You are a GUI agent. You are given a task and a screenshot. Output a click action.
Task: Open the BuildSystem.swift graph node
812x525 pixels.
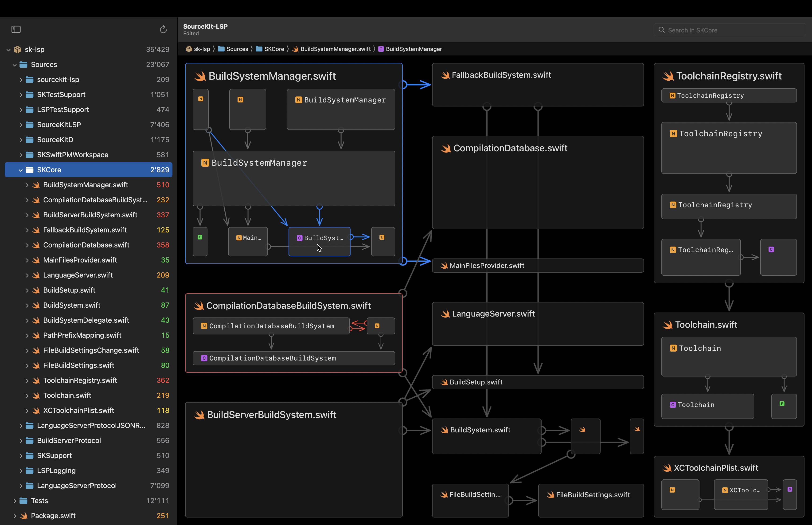pos(487,436)
